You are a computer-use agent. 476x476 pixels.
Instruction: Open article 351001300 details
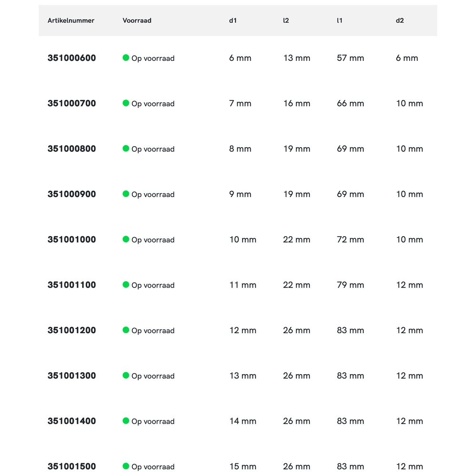[x=71, y=376]
